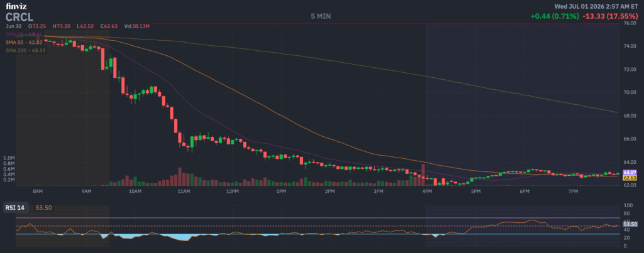Click the 6PM time axis label

[525, 191]
